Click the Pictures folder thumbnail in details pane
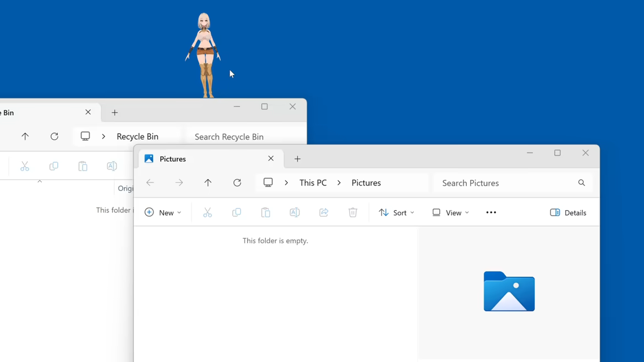The image size is (644, 362). (509, 292)
